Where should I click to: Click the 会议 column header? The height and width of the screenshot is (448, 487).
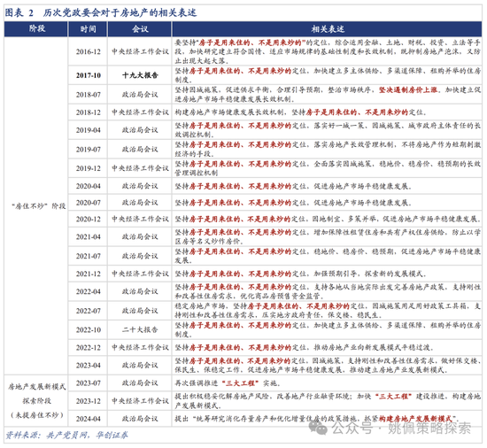click(x=140, y=29)
